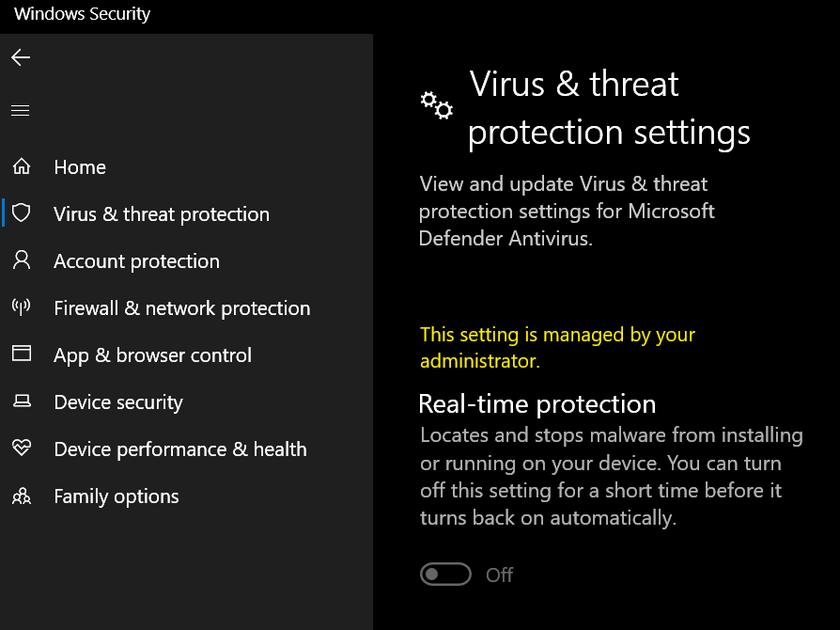The image size is (840, 630).
Task: Select App & browser control
Action: [152, 355]
